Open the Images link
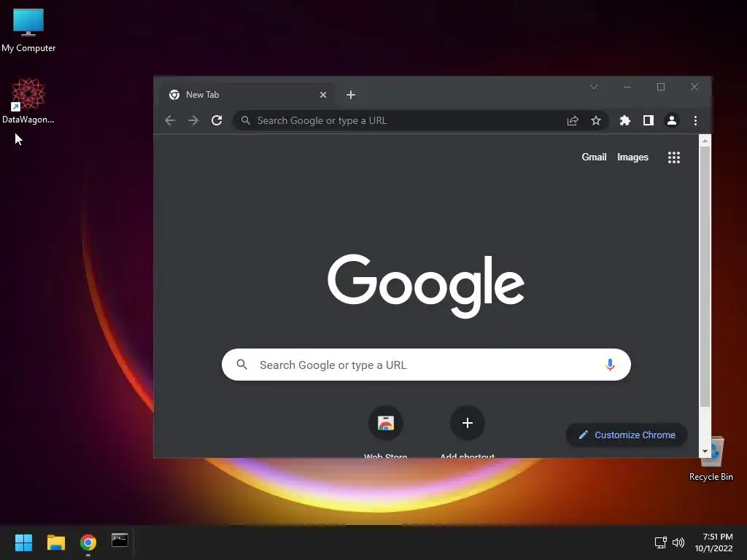The width and height of the screenshot is (747, 560). (632, 157)
